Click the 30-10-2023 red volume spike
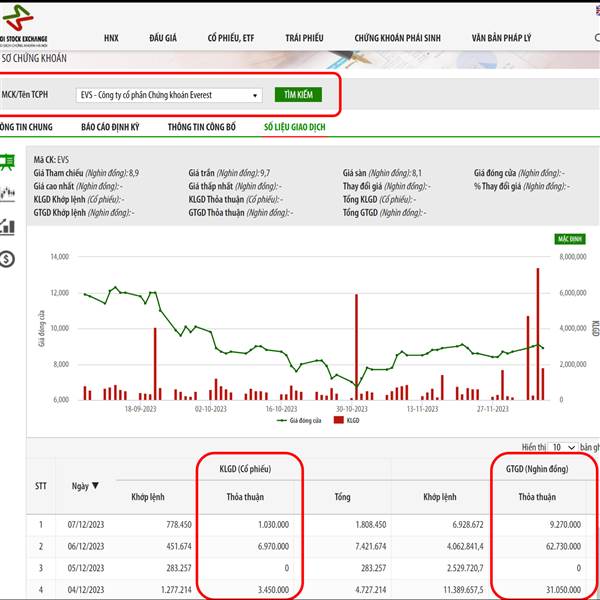 point(357,347)
